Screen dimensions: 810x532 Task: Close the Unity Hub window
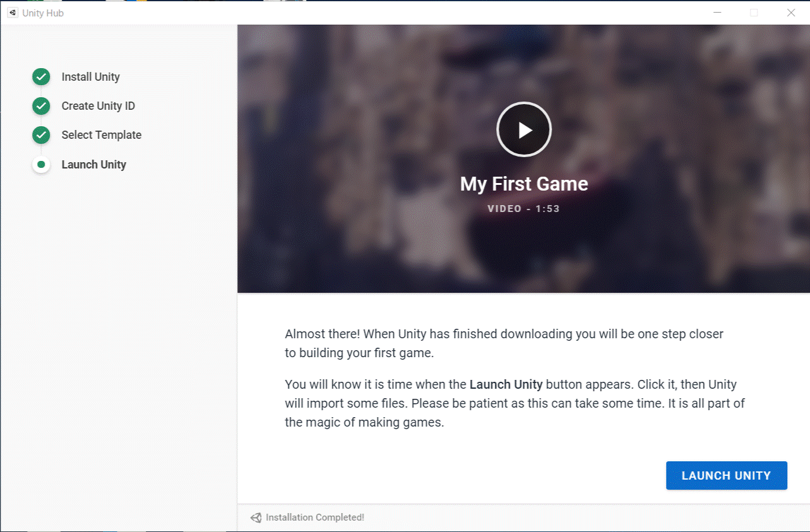click(790, 13)
